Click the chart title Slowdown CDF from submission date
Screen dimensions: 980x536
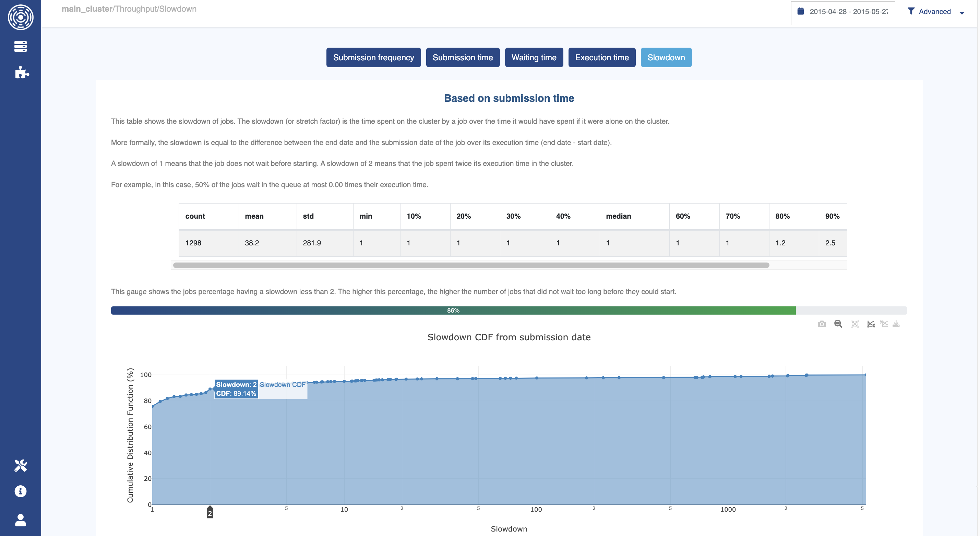coord(509,337)
